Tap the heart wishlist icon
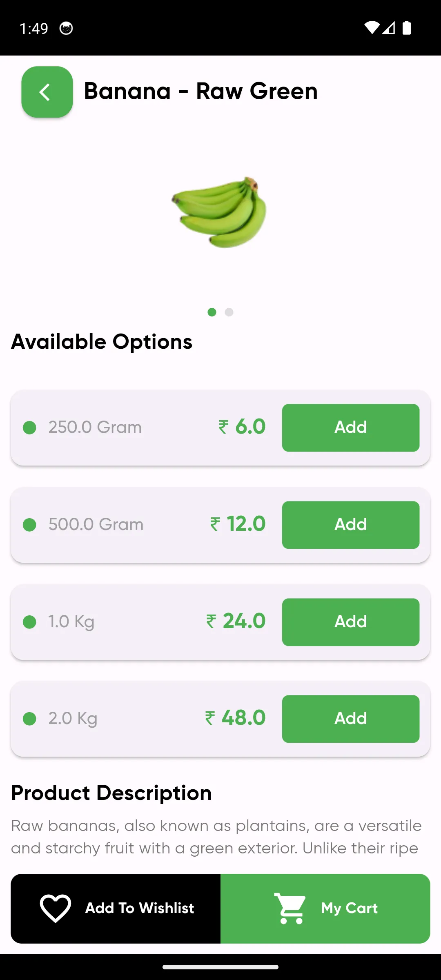 coord(56,908)
